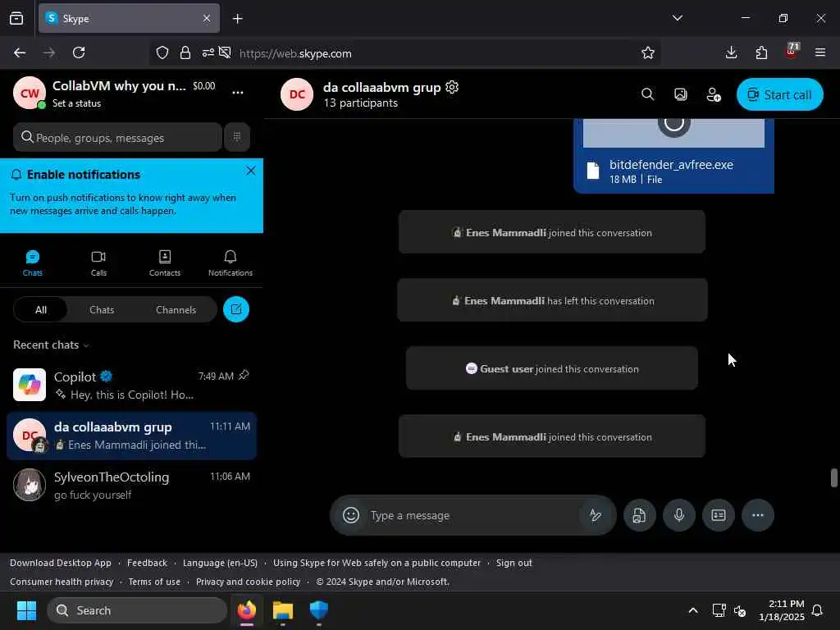
Task: Open the da collaaabvm grup chat
Action: coord(131,436)
